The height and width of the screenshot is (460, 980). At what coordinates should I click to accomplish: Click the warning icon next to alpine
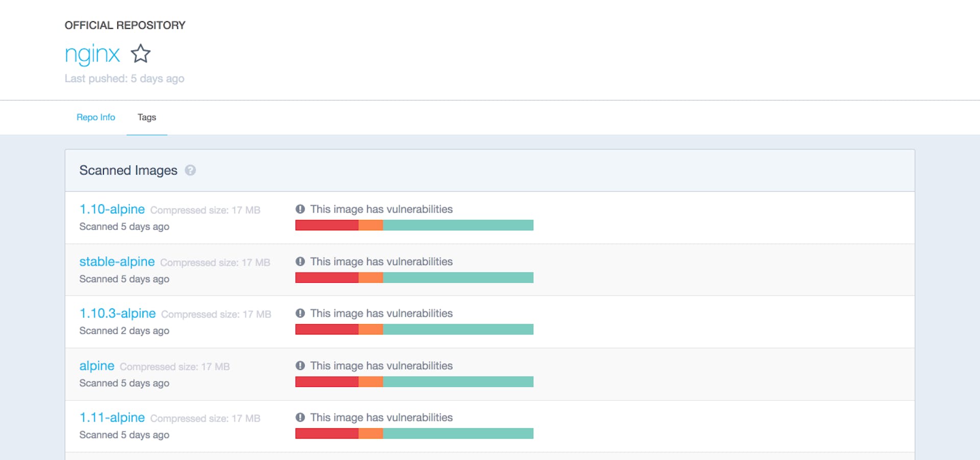300,366
